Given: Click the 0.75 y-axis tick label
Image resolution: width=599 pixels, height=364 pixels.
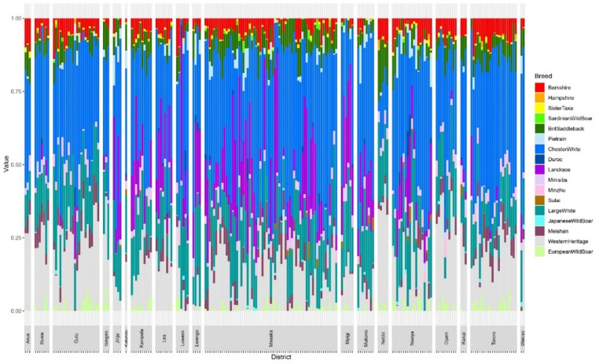Looking at the screenshot, I should (x=15, y=92).
